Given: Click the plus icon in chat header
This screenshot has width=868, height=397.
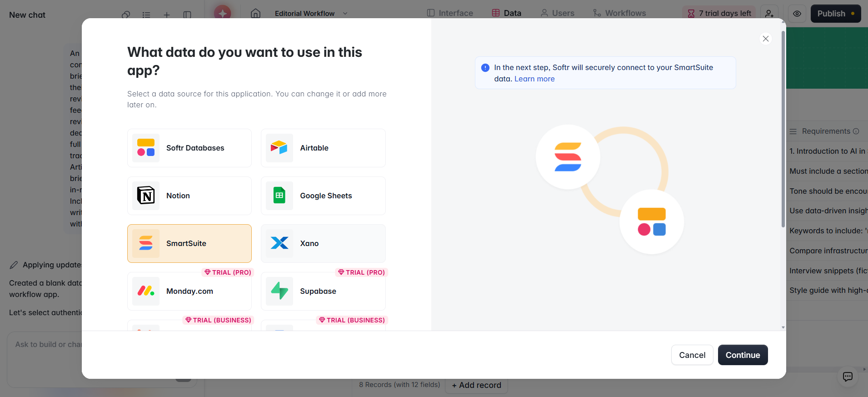Looking at the screenshot, I should tap(167, 15).
